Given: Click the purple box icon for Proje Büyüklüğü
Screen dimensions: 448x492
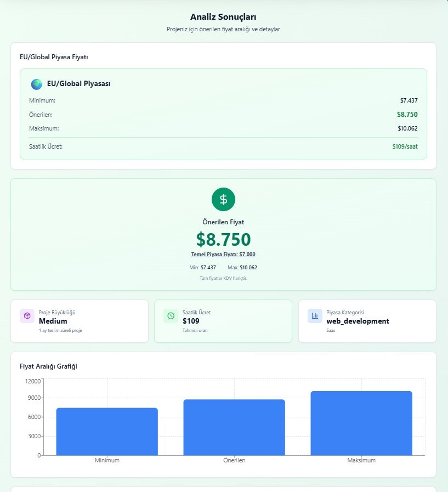Looking at the screenshot, I should click(27, 315).
